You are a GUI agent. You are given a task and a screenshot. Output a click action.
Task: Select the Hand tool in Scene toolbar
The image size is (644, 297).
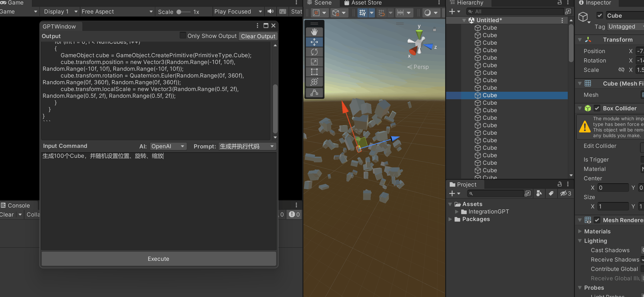point(314,32)
